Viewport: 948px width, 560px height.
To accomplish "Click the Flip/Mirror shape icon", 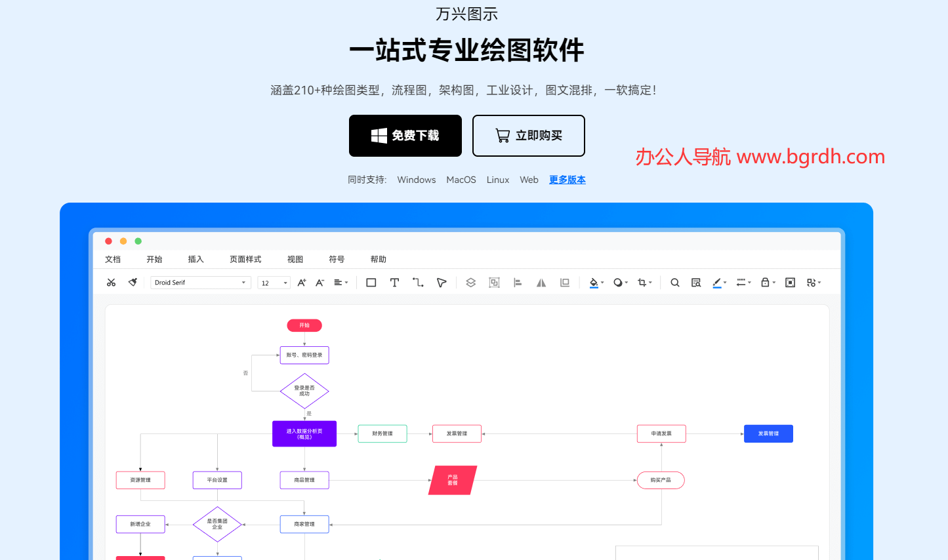I will 541,282.
